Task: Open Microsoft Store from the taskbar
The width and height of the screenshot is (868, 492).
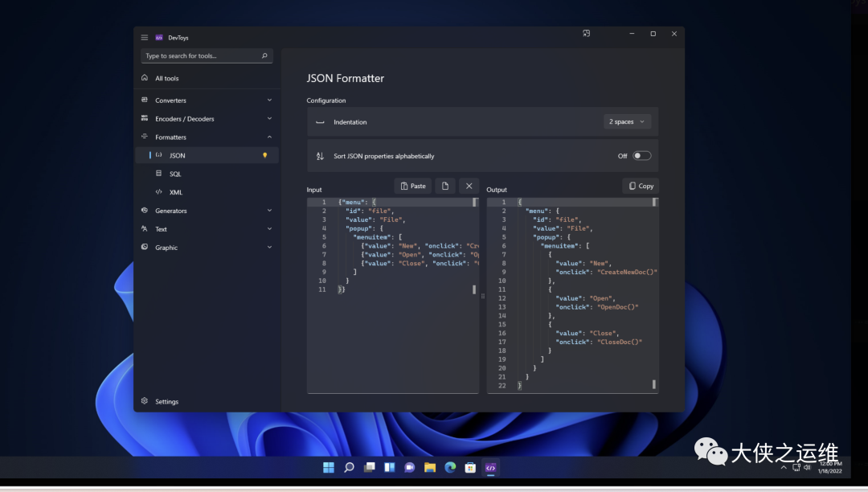Action: (x=470, y=468)
